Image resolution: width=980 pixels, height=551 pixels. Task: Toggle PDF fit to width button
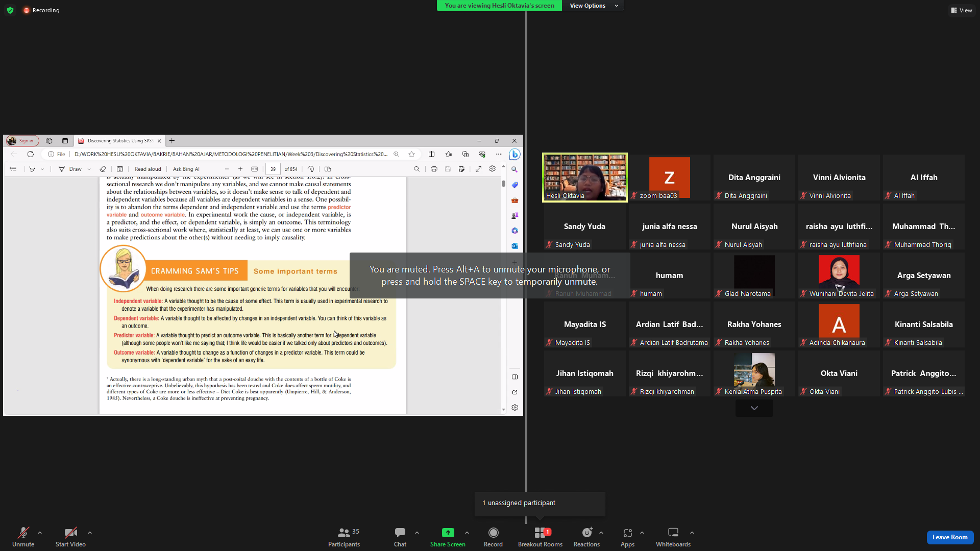pyautogui.click(x=255, y=169)
